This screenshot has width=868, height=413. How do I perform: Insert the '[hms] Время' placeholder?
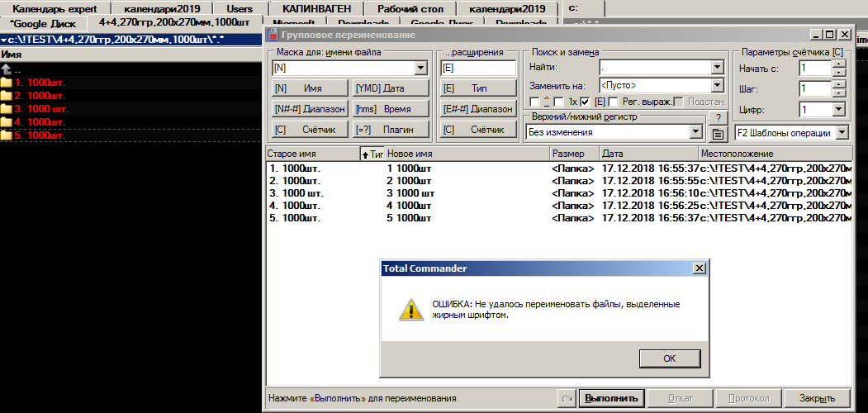(391, 108)
